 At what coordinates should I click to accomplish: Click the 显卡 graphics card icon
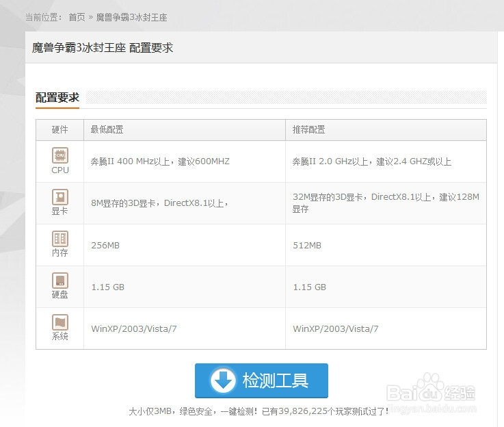point(60,197)
